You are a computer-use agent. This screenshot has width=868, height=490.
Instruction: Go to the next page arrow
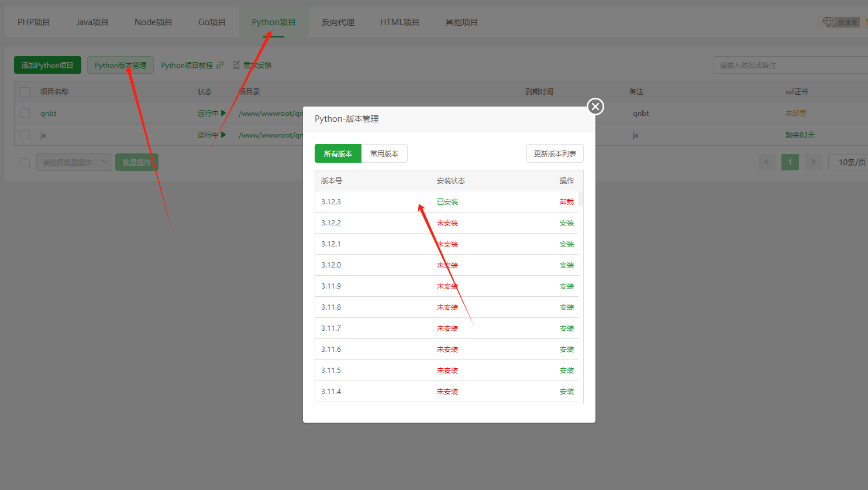pyautogui.click(x=813, y=162)
